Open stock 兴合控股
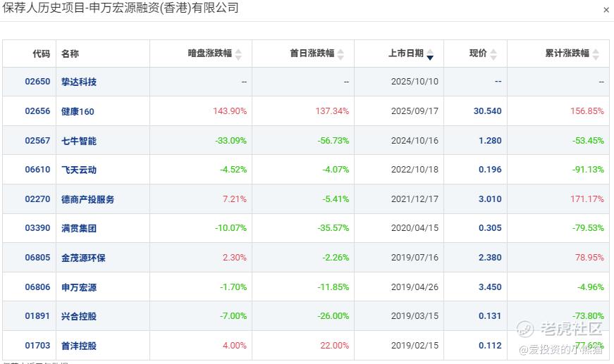The height and width of the screenshot is (364, 614). tap(79, 316)
